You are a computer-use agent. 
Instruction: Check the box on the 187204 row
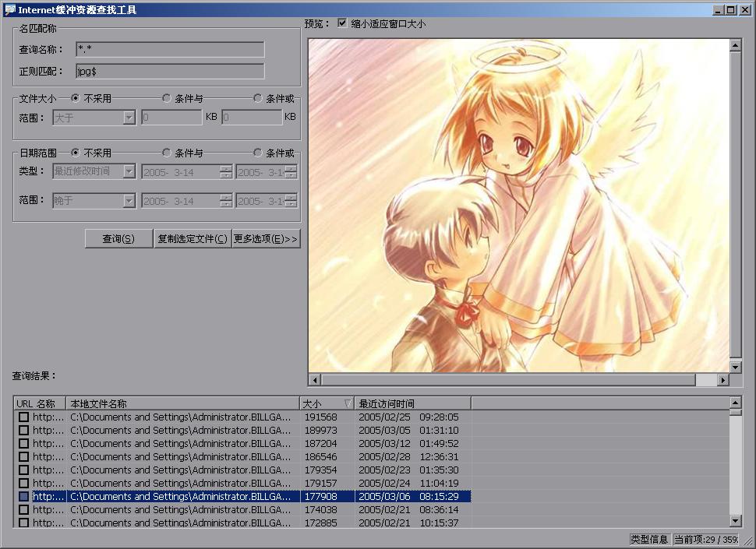point(23,444)
